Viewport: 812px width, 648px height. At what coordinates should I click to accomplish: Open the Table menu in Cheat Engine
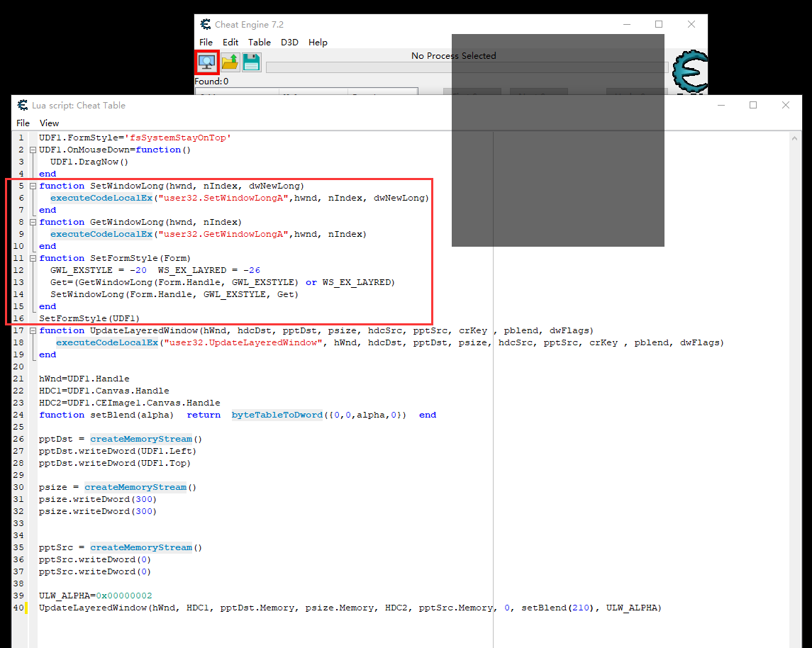pyautogui.click(x=259, y=43)
